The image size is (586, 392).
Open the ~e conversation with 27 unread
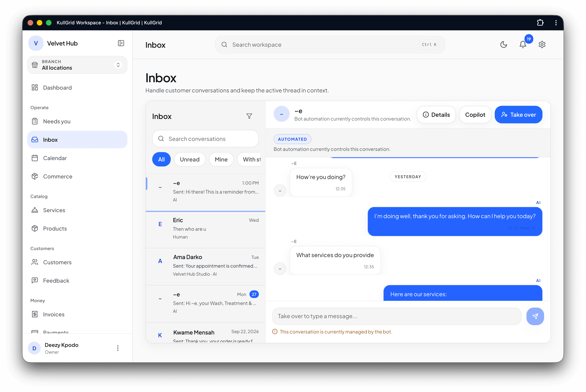tap(205, 304)
